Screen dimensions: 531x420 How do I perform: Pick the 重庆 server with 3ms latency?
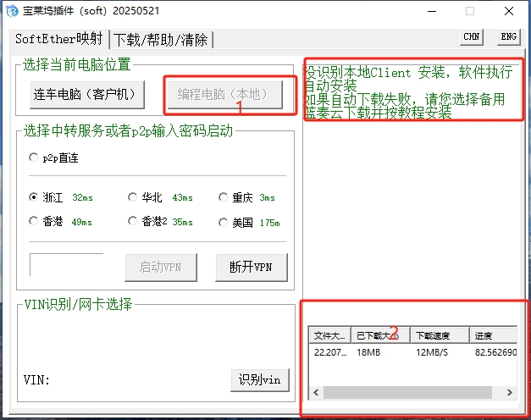(x=224, y=197)
